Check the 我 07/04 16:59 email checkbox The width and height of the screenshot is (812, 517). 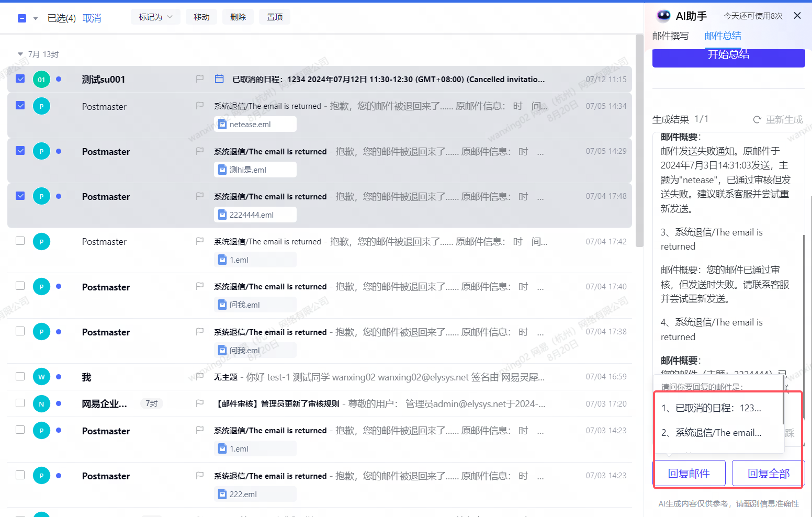[20, 376]
